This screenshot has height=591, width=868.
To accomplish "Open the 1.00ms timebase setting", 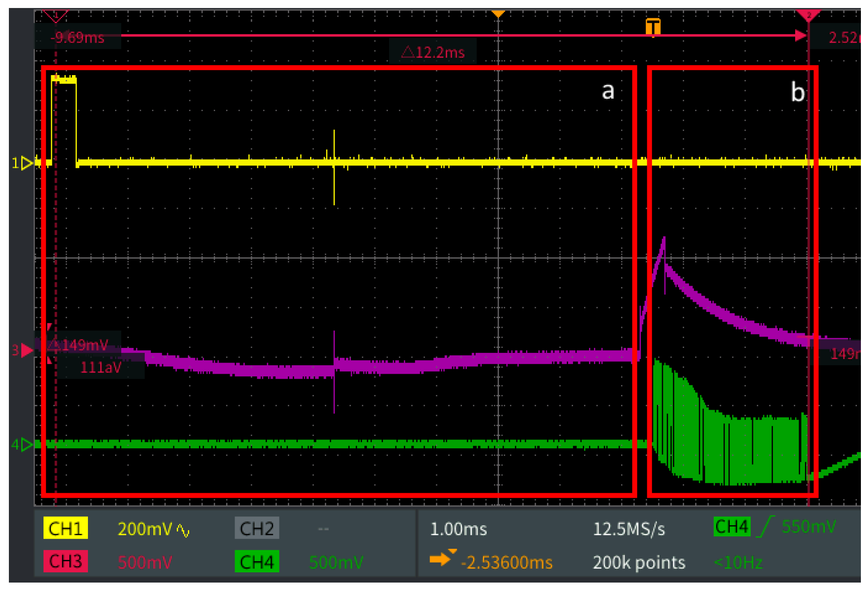I will 458,529.
